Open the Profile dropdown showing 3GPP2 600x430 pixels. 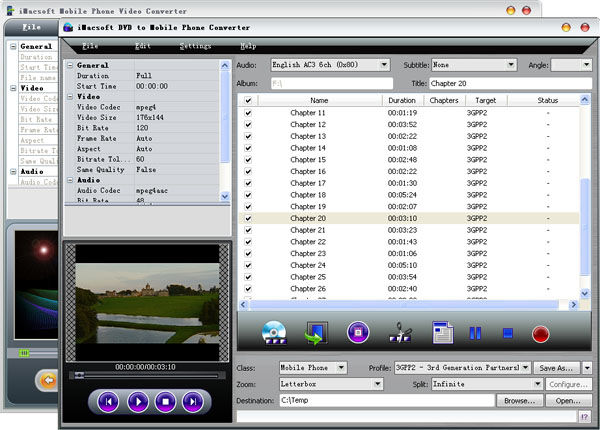(526, 368)
